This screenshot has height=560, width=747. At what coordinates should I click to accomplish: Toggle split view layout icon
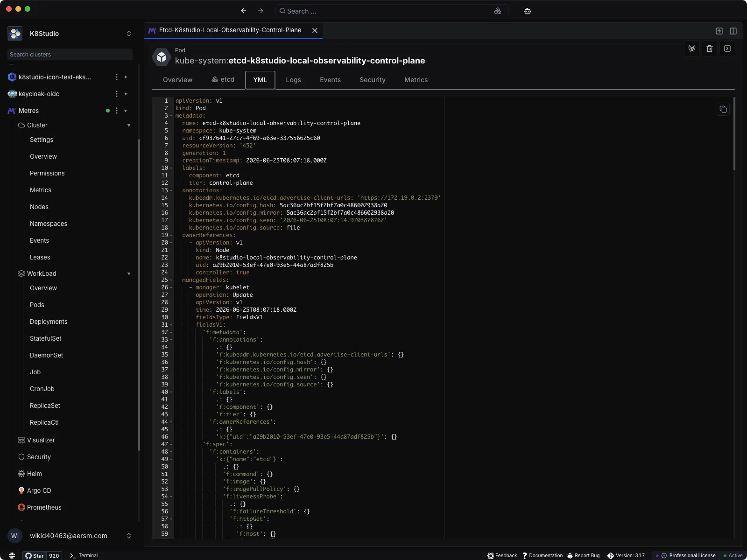733,31
